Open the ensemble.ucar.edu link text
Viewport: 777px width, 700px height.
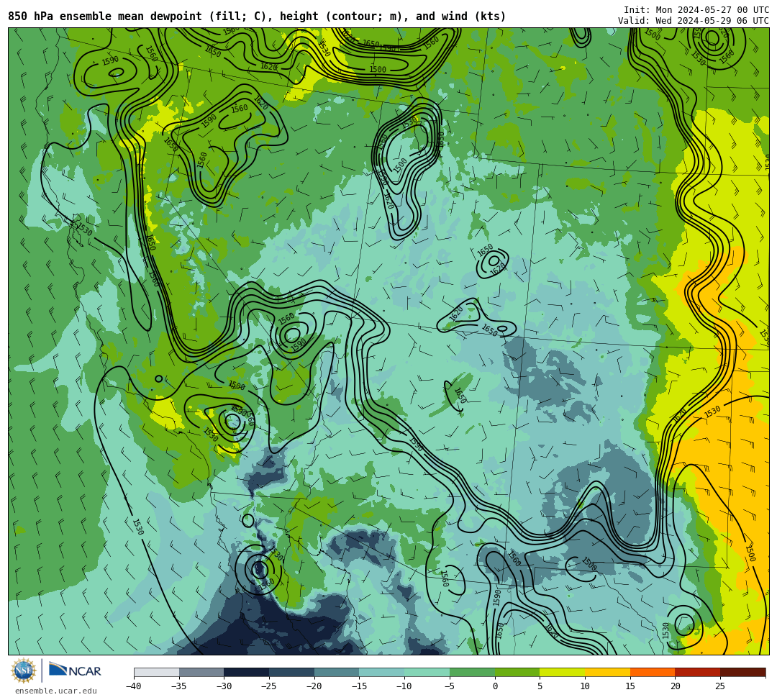pos(56,691)
